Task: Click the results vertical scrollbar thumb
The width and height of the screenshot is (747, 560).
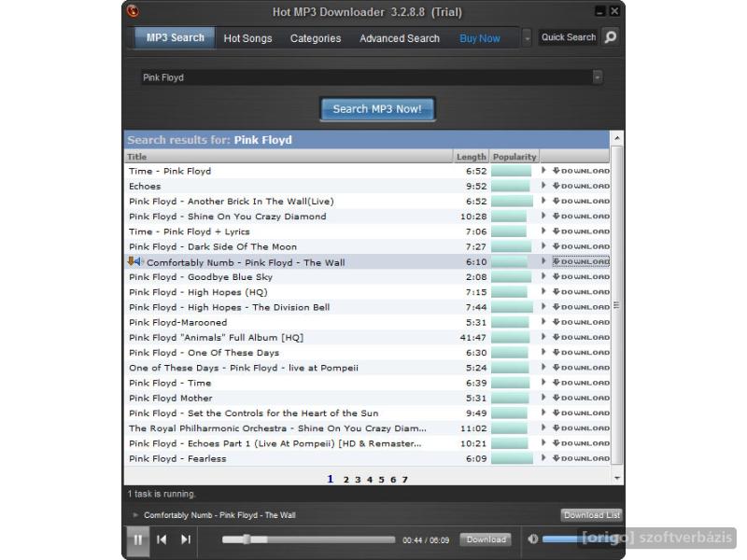Action: (617, 305)
